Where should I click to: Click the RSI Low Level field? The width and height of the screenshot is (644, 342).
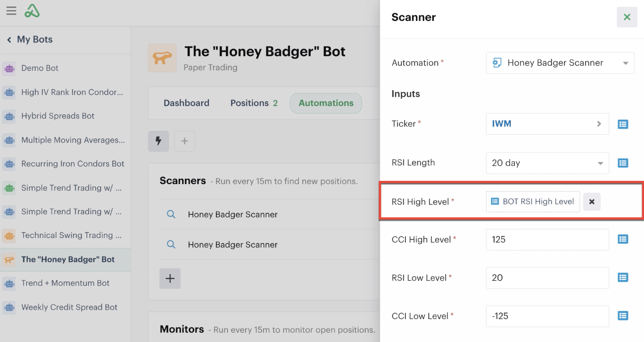coord(547,278)
